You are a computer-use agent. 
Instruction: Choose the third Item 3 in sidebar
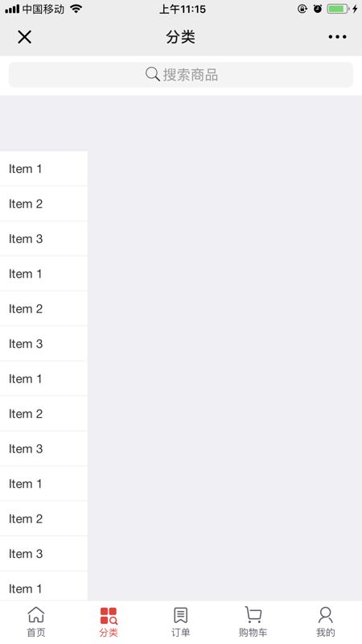[43, 448]
